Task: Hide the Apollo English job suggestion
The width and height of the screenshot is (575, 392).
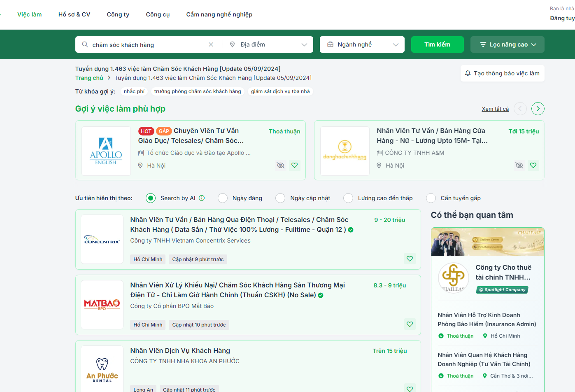Action: click(x=281, y=166)
